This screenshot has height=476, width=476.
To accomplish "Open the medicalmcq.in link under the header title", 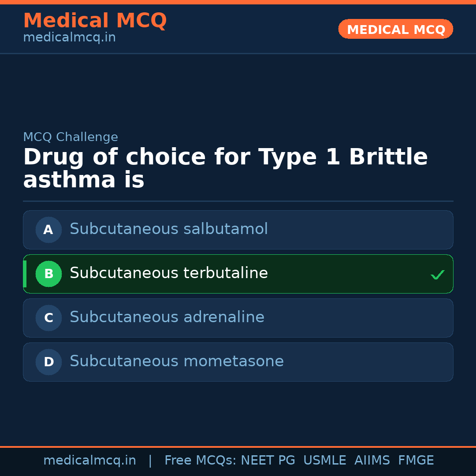I will (x=69, y=38).
